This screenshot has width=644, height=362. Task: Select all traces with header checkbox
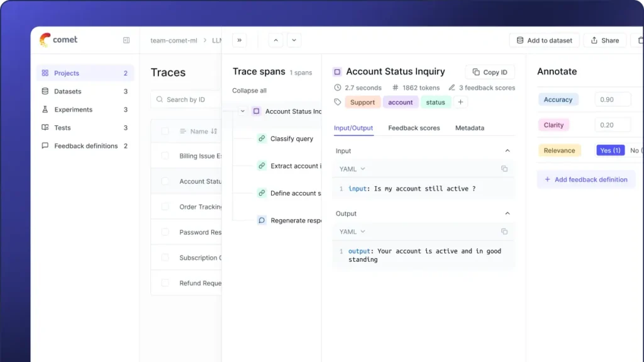coord(165,131)
